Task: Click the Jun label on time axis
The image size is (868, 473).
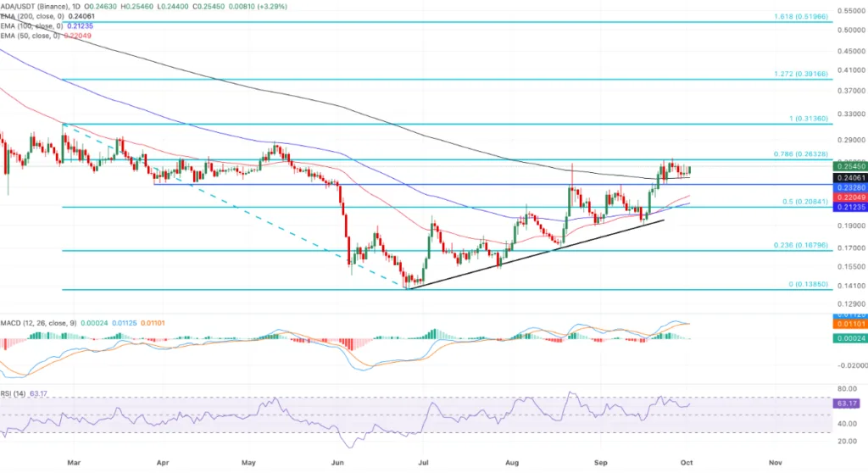Action: (337, 463)
